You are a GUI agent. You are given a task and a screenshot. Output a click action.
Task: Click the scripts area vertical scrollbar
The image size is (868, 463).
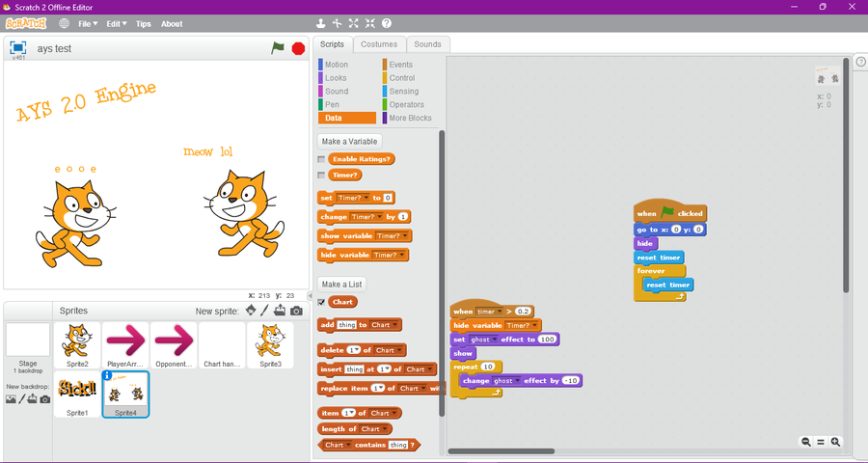pos(846,175)
